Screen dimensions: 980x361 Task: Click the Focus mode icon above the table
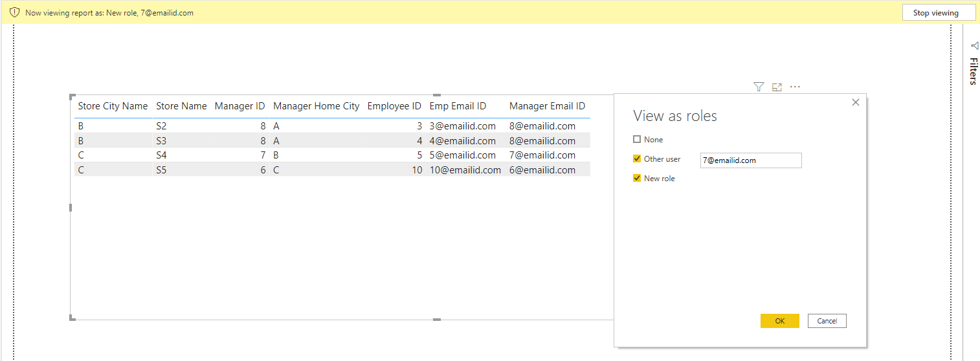[x=777, y=87]
